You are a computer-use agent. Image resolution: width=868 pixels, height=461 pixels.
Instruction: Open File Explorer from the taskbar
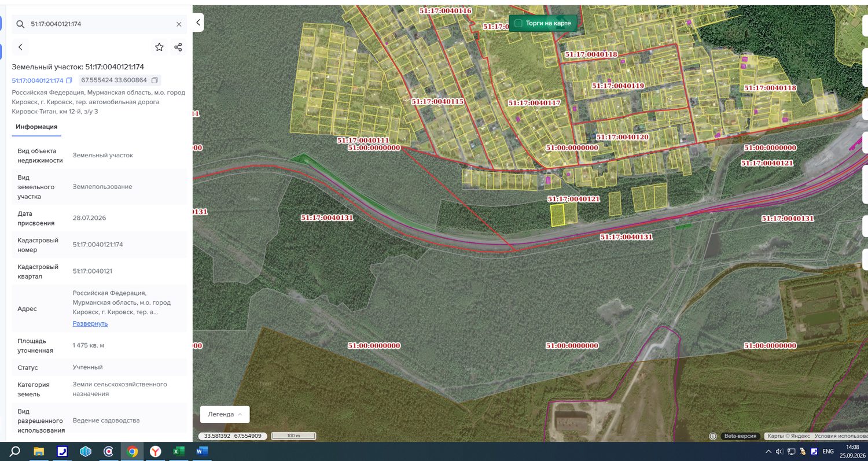coord(39,451)
